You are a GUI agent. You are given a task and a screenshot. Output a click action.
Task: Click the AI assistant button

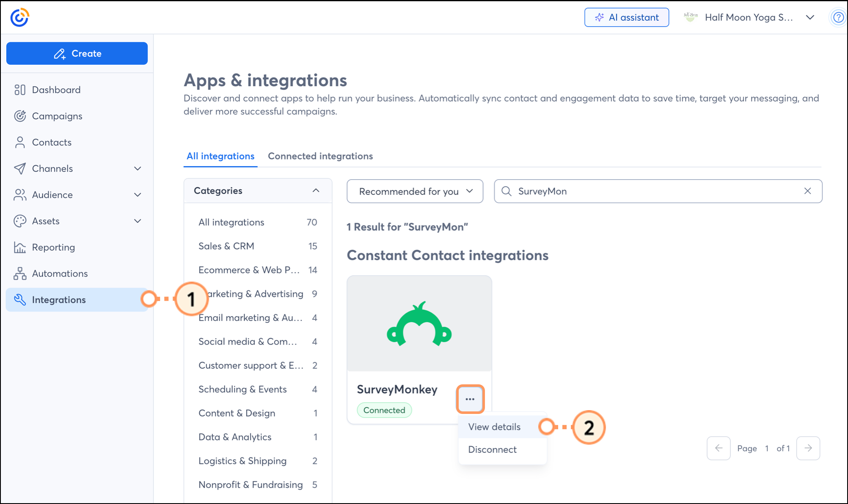click(x=626, y=17)
